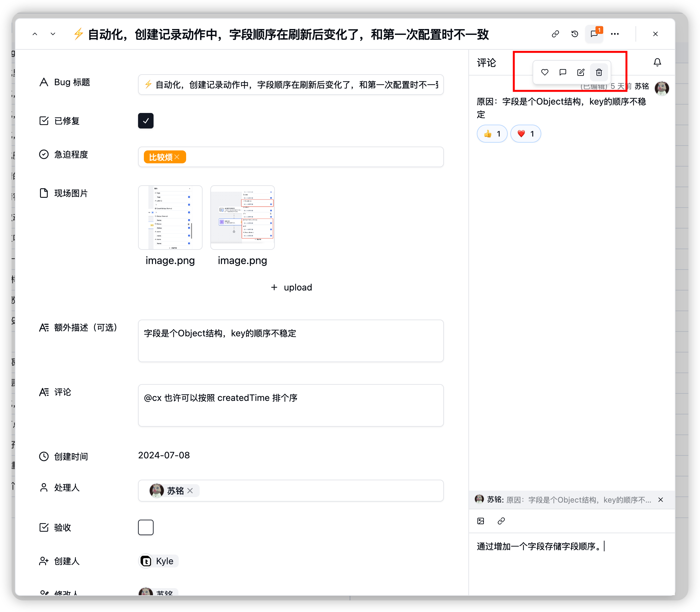The width and height of the screenshot is (700, 612).
Task: Click 额外描述 text area
Action: [x=291, y=341]
